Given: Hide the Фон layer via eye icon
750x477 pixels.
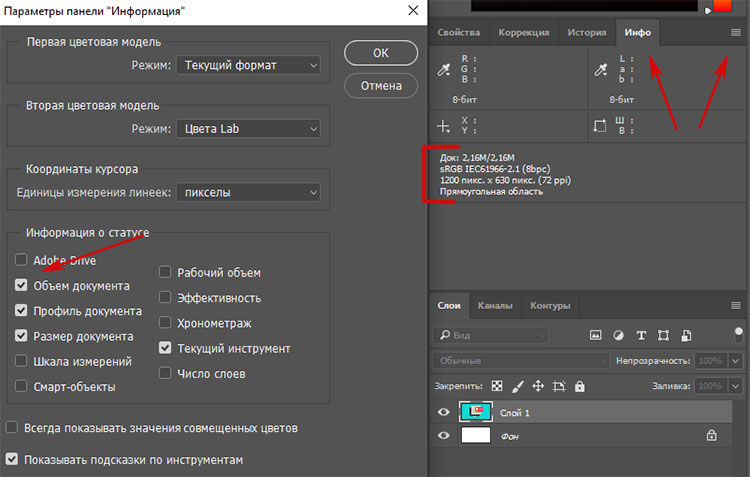Looking at the screenshot, I should point(443,435).
